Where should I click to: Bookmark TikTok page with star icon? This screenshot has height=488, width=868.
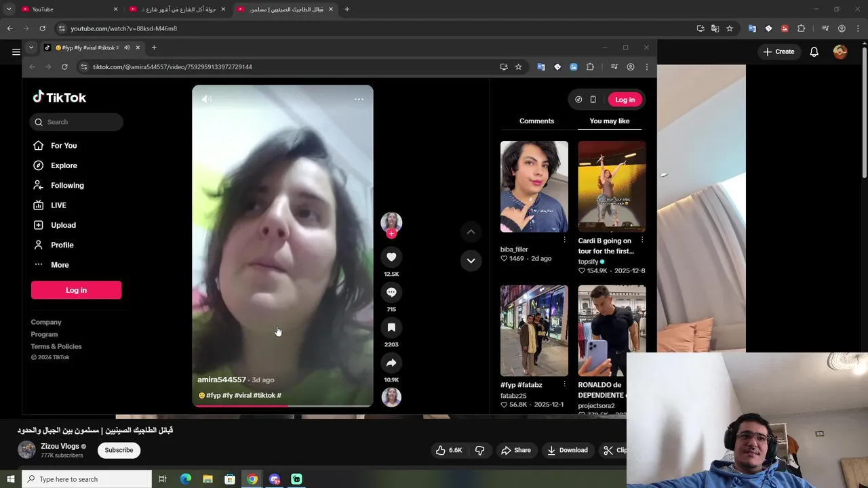pyautogui.click(x=518, y=67)
